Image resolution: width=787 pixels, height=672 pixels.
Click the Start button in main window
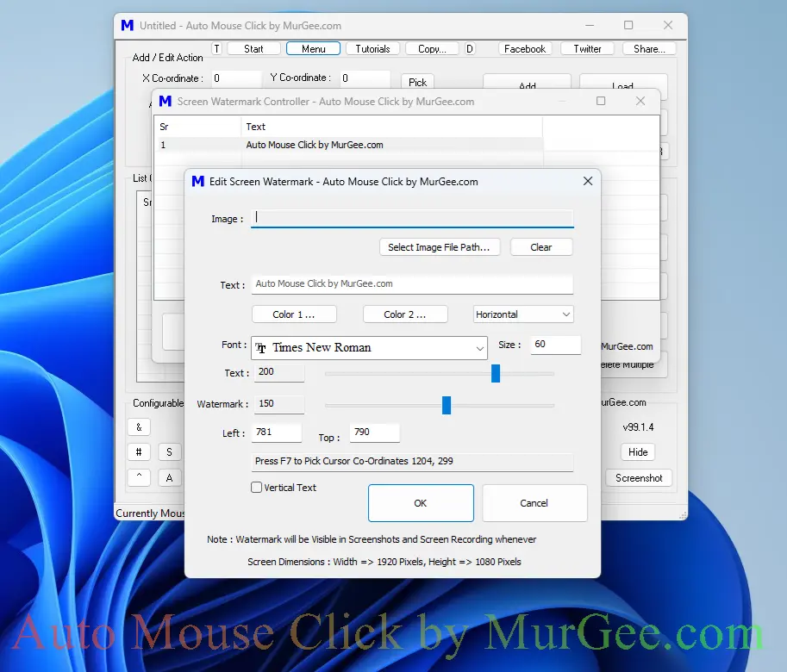(253, 48)
